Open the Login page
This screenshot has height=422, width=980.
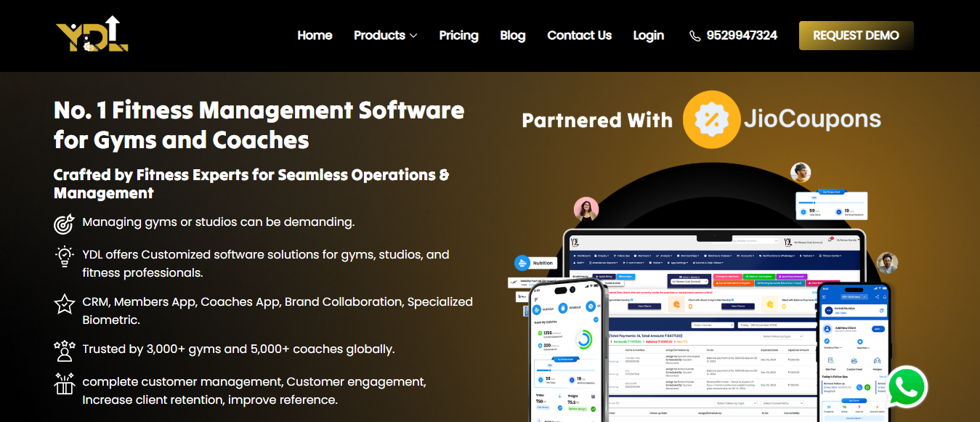(x=648, y=35)
